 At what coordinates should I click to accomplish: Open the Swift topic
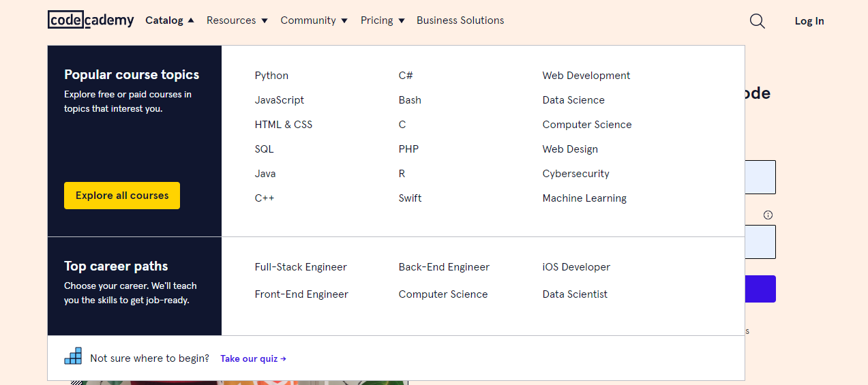click(x=410, y=198)
